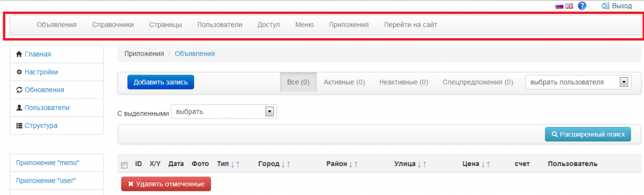
Task: Click the Добавить запись button
Action: (160, 82)
